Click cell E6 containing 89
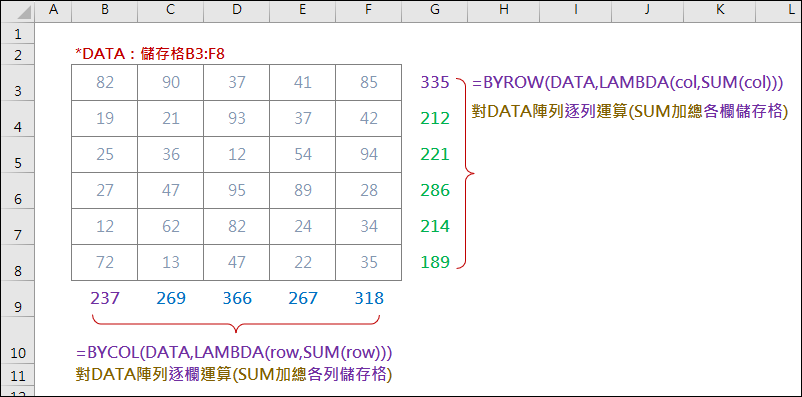 (x=303, y=190)
